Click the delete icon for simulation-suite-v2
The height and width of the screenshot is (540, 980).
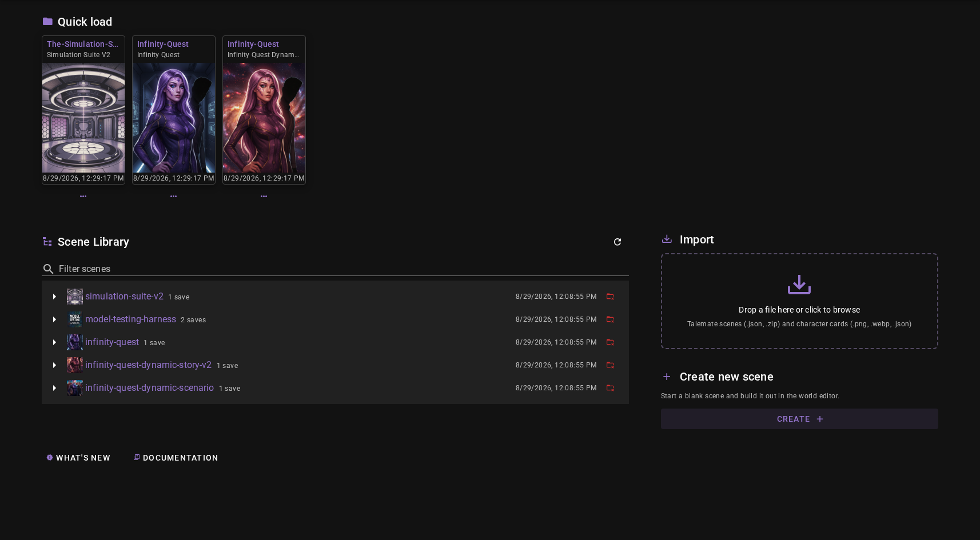point(610,297)
